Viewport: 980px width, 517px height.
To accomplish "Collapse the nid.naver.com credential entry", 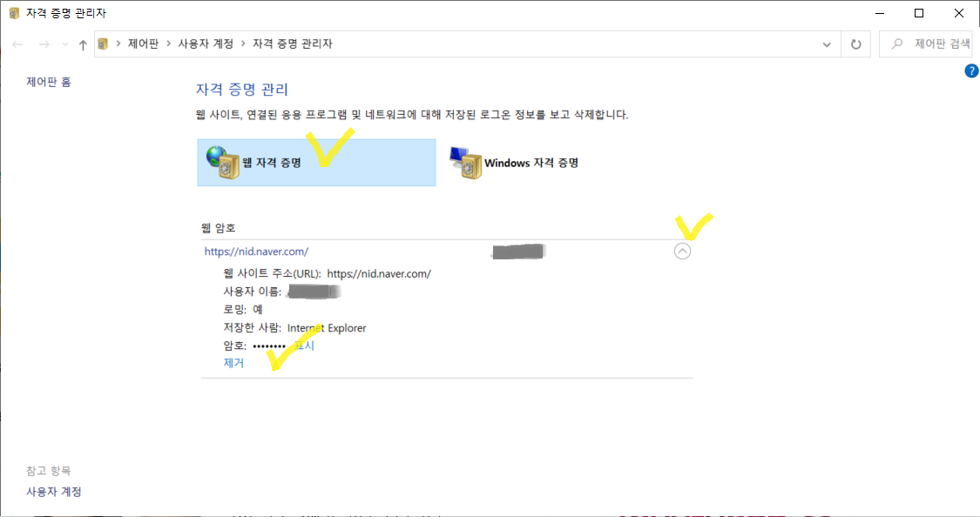I will tap(682, 251).
